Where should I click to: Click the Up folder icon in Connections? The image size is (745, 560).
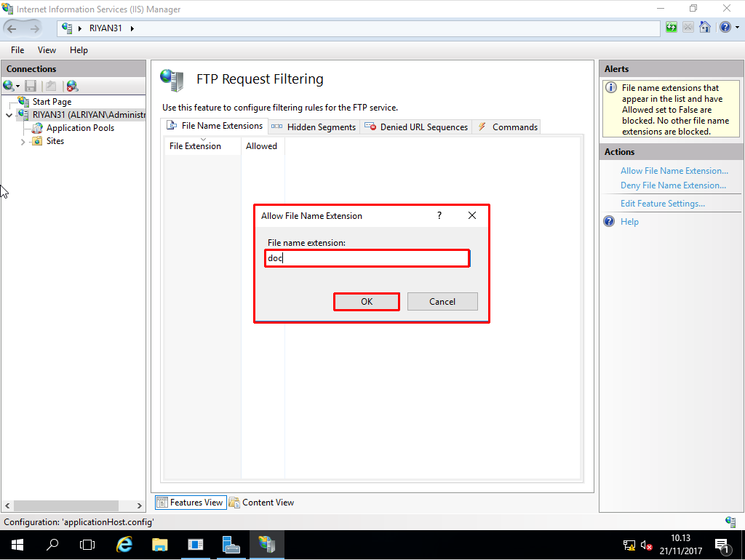[51, 86]
